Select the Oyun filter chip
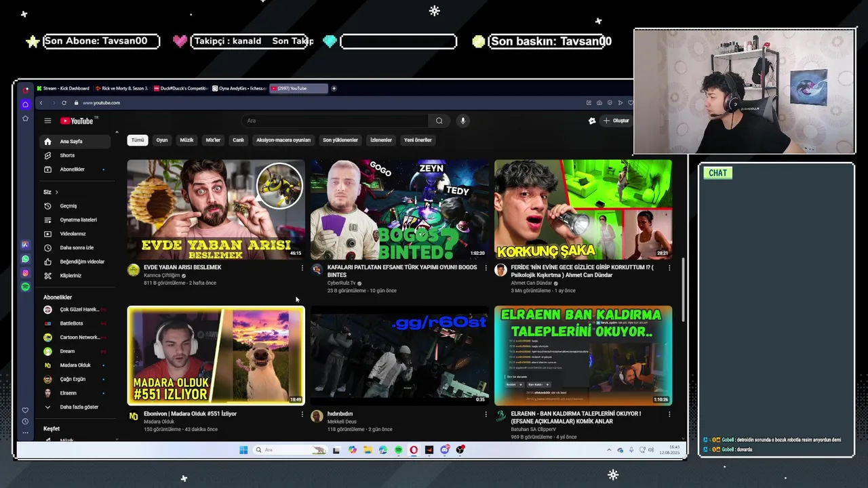Image resolution: width=868 pixels, height=488 pixels. tap(162, 140)
